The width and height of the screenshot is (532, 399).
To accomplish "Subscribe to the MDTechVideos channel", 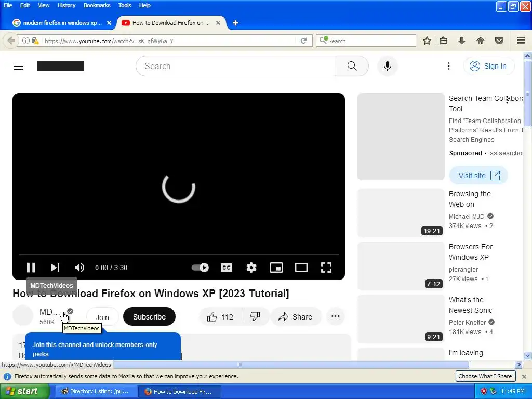I will tap(149, 316).
